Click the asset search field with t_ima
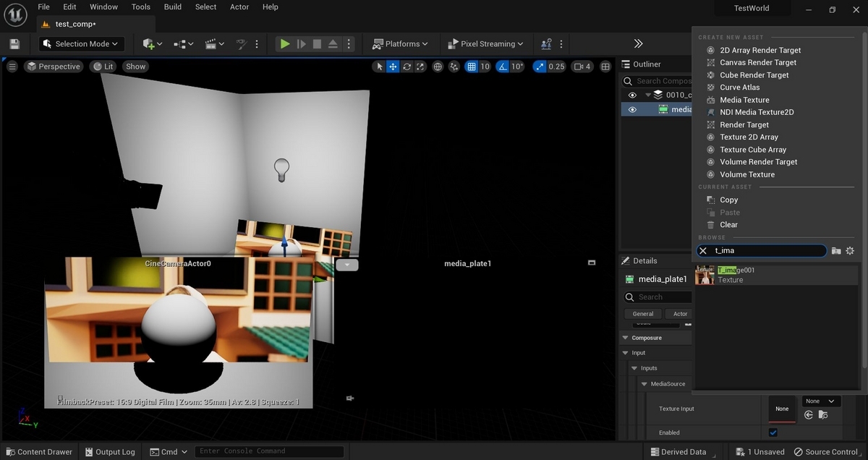 coord(767,251)
